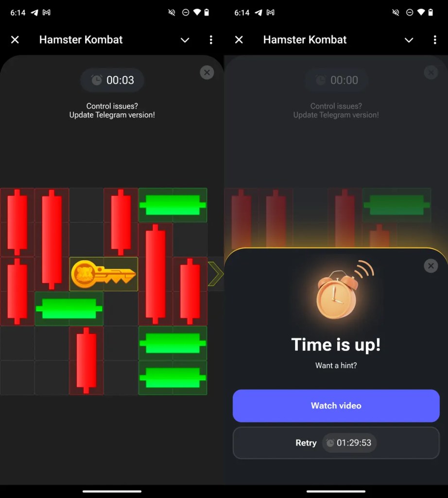
Task: Tap the Retry button with countdown
Action: 336,443
